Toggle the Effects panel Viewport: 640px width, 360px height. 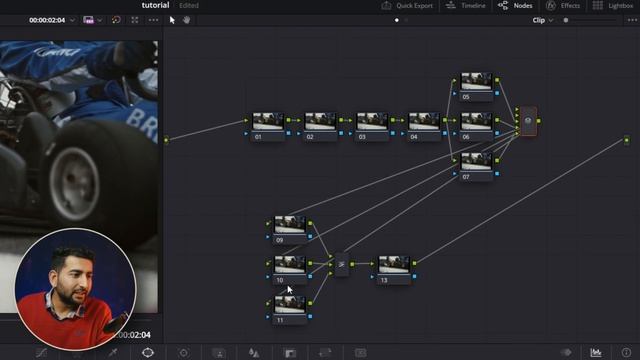(x=563, y=6)
